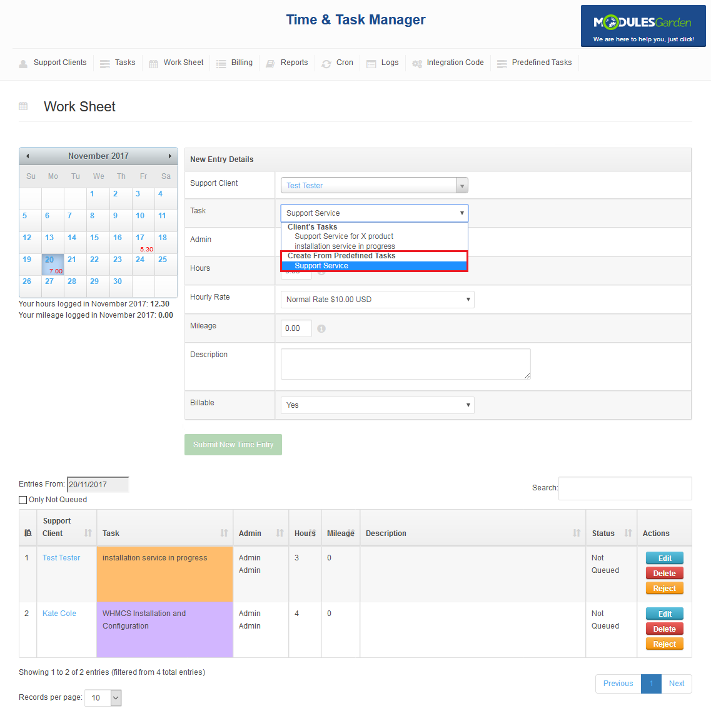Click the Tasks list icon
The width and height of the screenshot is (711, 728).
coord(105,64)
